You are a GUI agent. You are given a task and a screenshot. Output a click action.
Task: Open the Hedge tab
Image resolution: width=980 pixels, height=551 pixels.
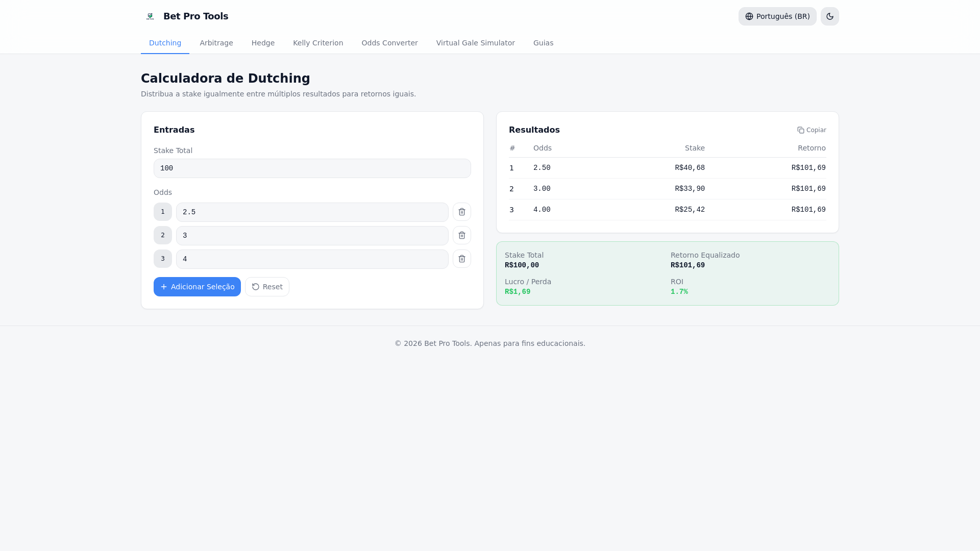[263, 43]
